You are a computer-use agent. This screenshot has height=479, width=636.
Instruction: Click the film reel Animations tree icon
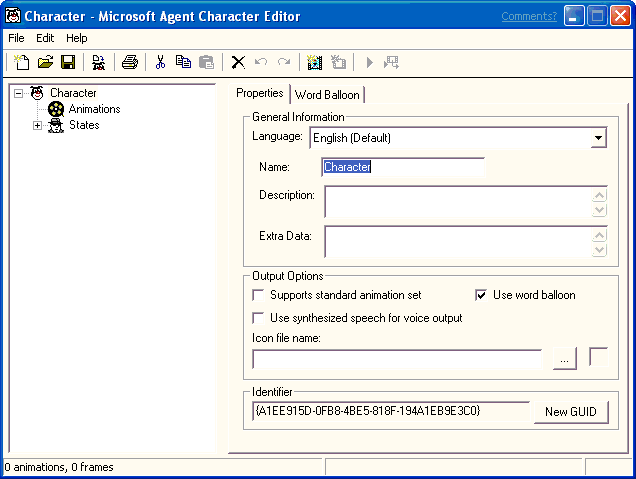pyautogui.click(x=56, y=109)
